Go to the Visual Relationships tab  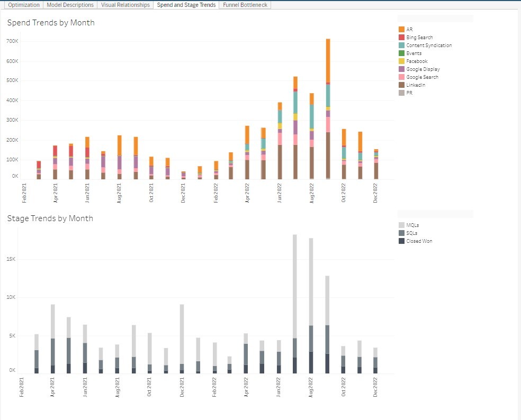125,5
